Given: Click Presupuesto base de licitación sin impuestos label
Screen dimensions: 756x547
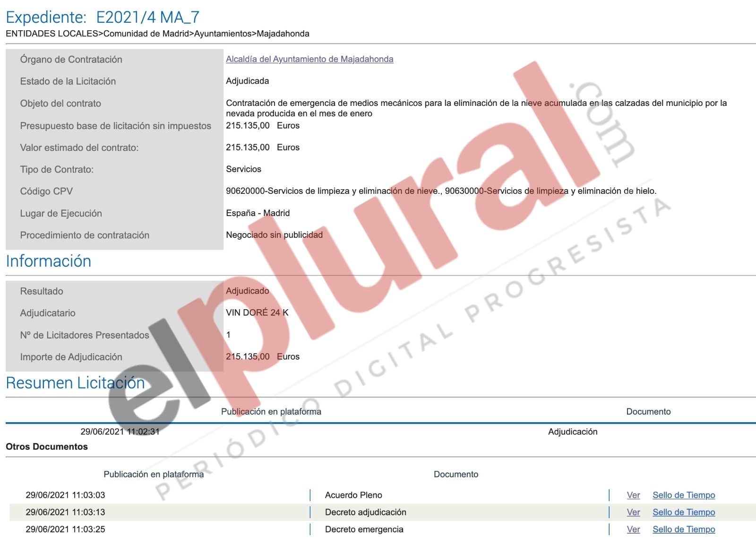Looking at the screenshot, I should point(115,126).
